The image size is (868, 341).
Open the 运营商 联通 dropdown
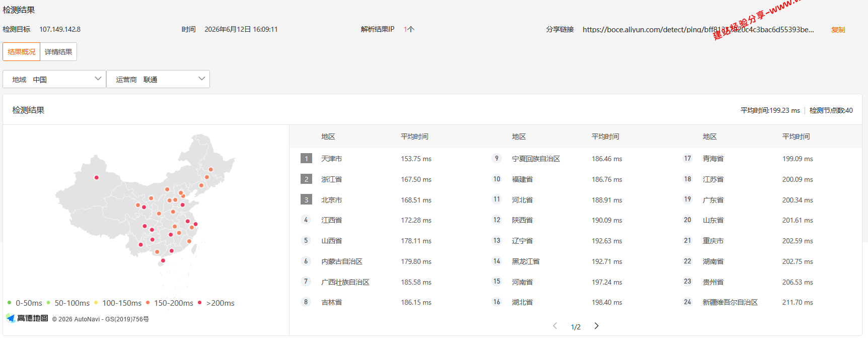click(x=158, y=79)
